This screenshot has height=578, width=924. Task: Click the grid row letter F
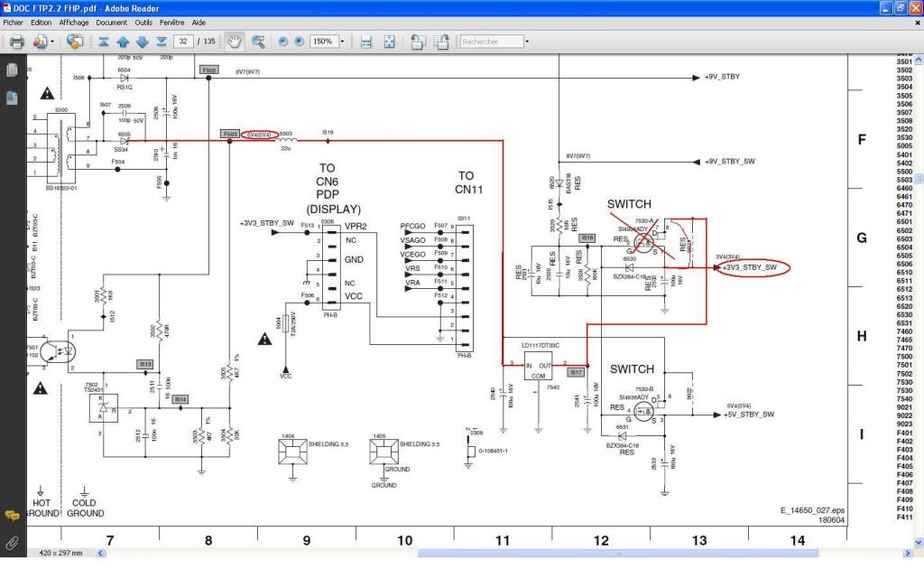862,140
